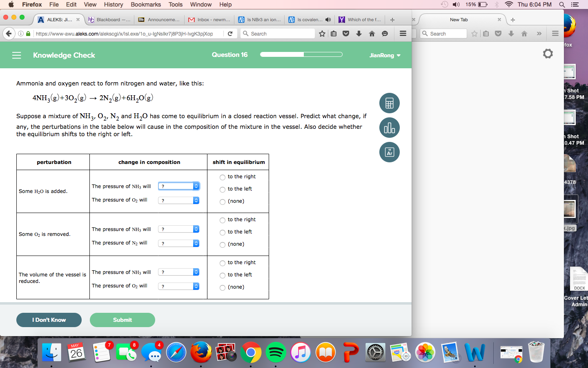588x368 pixels.
Task: Select 'to the left' for the volume reduced row
Action: tap(223, 275)
